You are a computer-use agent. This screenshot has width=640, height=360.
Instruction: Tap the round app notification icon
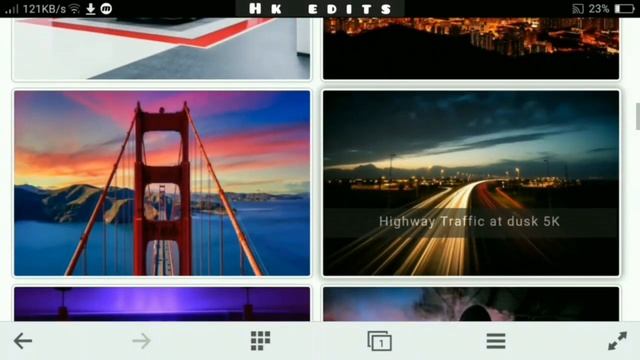(x=106, y=9)
